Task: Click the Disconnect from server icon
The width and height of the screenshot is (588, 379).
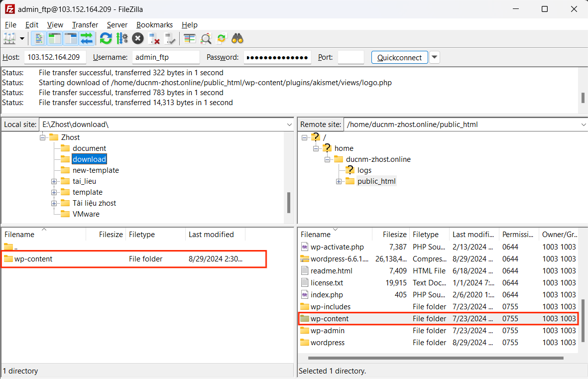Action: 154,38
